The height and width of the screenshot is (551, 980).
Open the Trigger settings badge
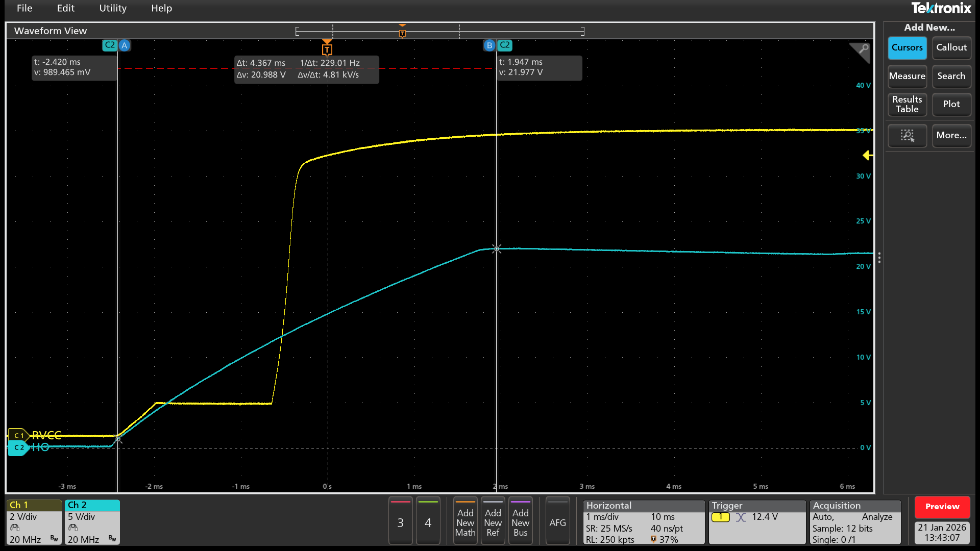click(x=757, y=522)
